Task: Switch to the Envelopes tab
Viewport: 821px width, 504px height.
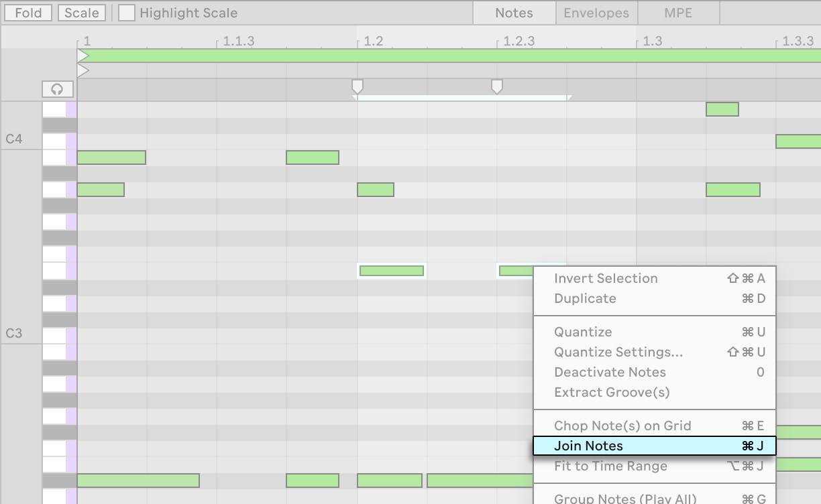Action: (x=596, y=12)
